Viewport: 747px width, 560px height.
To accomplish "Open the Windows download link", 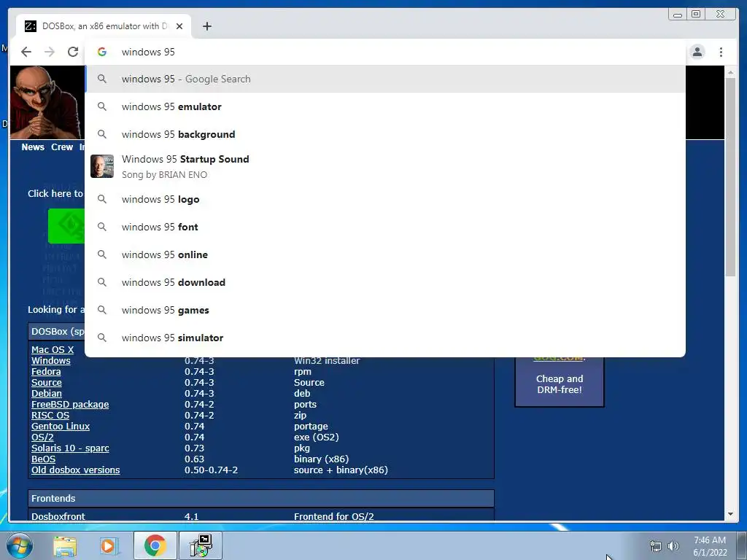I will [51, 360].
